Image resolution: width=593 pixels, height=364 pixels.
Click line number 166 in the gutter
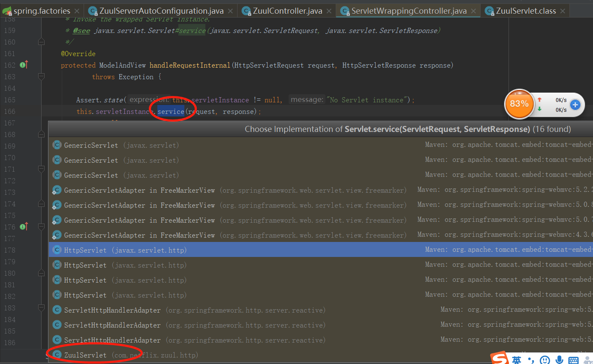(x=9, y=111)
